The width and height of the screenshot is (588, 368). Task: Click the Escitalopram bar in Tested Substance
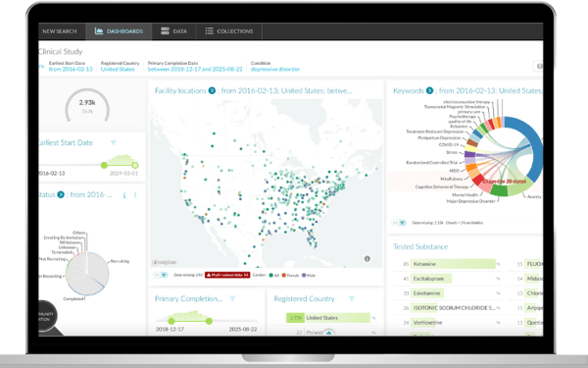coord(431,279)
